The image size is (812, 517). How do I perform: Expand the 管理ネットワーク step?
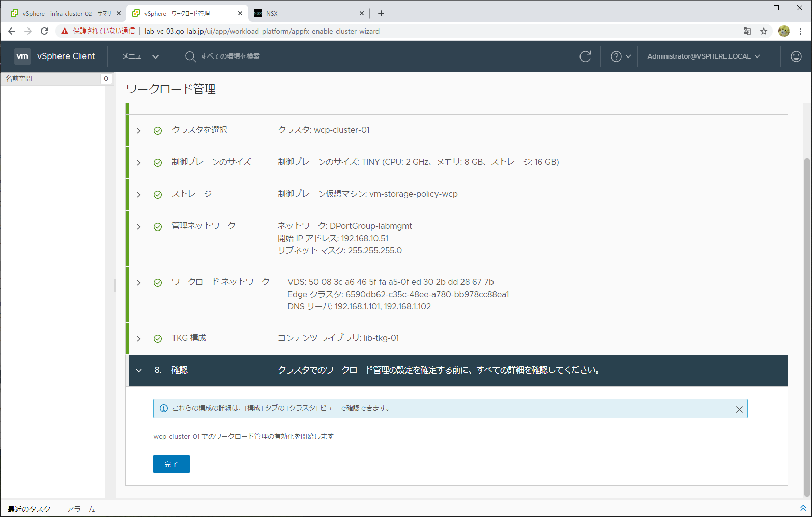pos(139,227)
